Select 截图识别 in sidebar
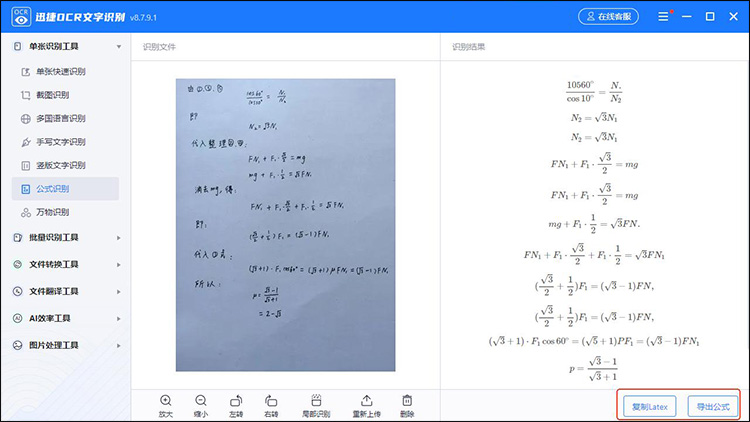Image resolution: width=750 pixels, height=422 pixels. [x=66, y=95]
